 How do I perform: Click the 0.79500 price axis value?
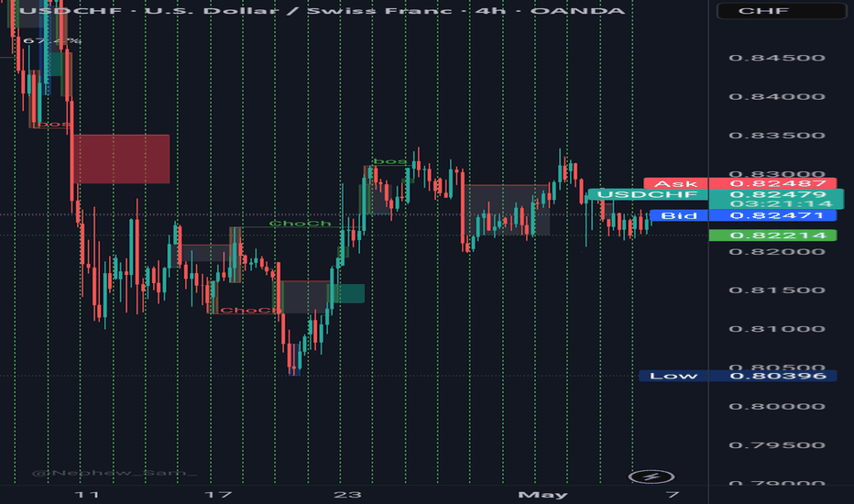(x=777, y=444)
